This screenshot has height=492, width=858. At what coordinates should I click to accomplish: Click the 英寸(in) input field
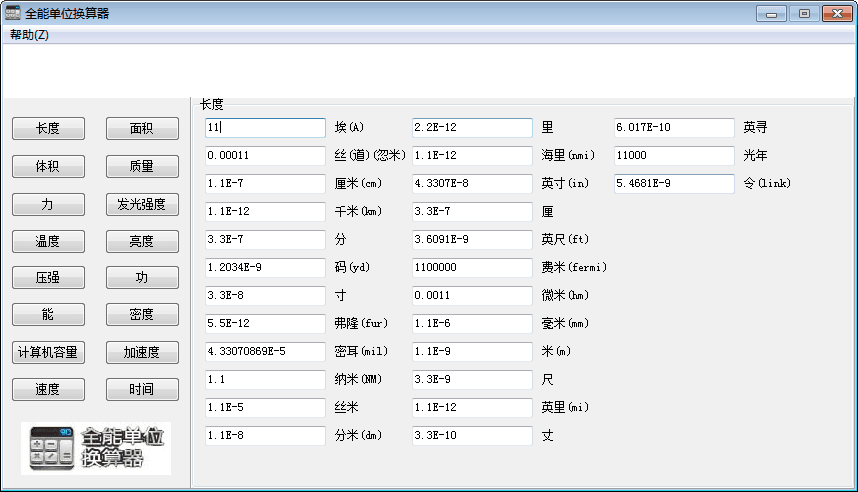point(472,184)
